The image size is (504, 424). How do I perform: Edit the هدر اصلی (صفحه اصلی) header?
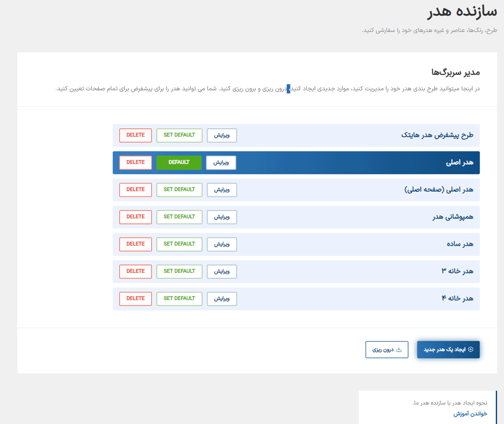222,190
